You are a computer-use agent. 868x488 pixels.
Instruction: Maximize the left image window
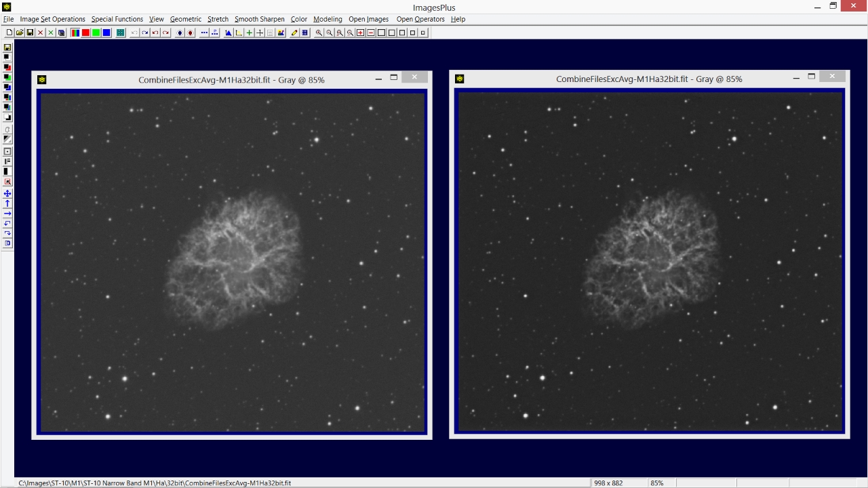[394, 77]
